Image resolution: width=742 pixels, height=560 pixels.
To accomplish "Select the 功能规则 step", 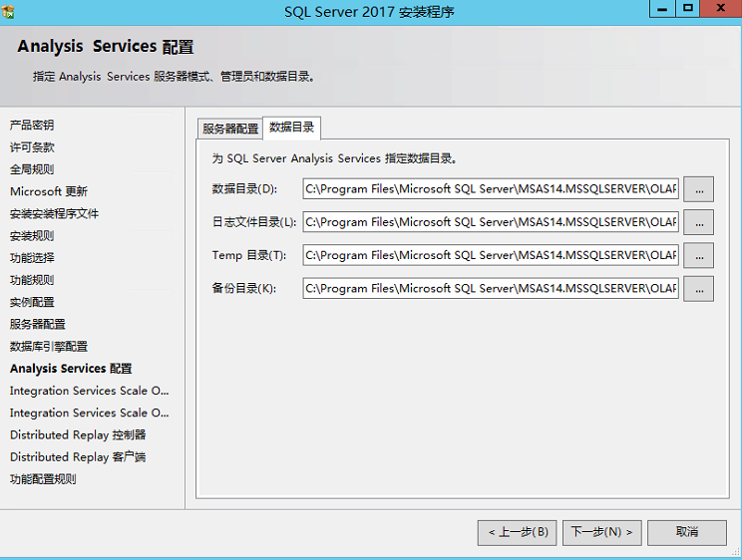I will (x=32, y=280).
